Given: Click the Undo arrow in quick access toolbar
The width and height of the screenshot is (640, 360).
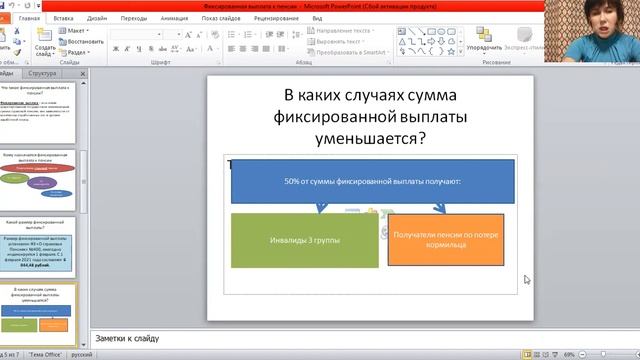Looking at the screenshot, I should coord(12,6).
